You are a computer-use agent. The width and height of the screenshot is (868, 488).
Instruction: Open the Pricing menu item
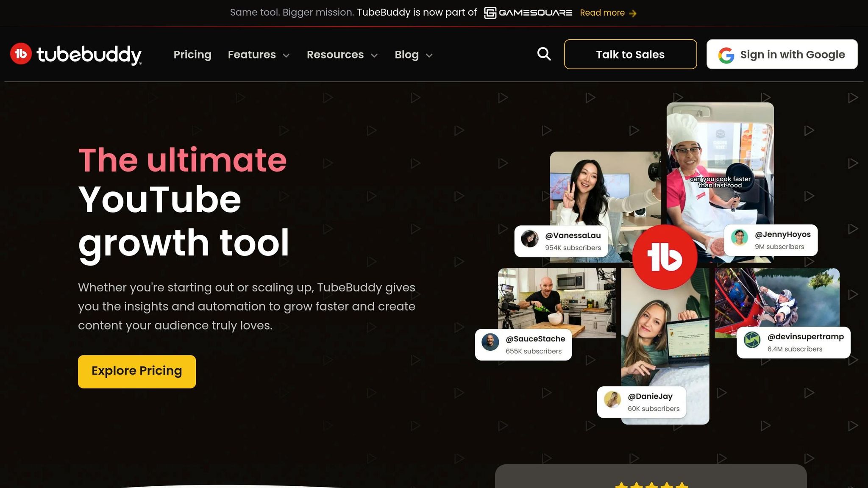192,55
